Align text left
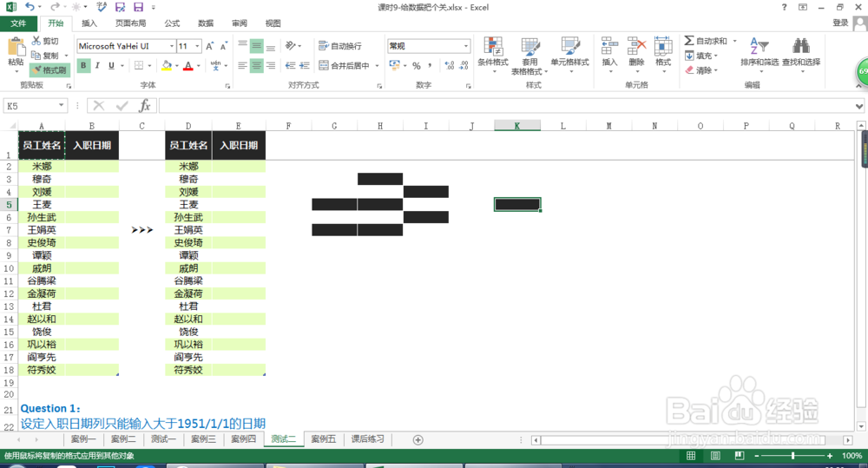 (x=242, y=65)
